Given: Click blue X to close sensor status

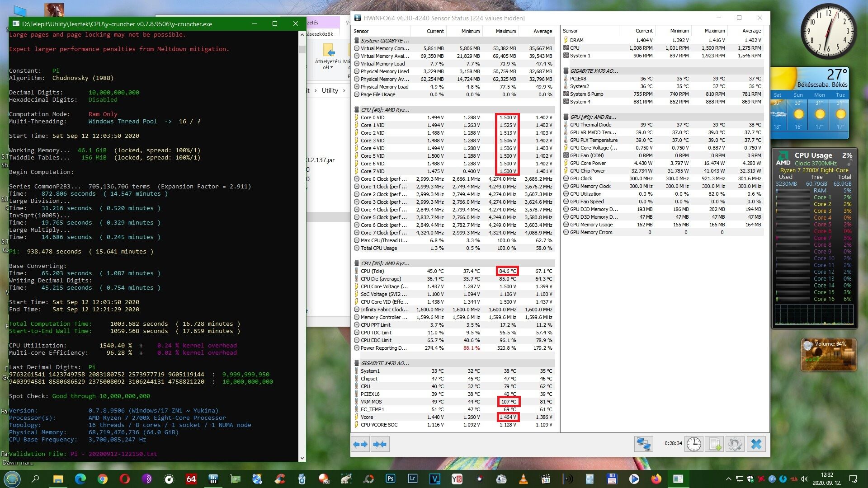Looking at the screenshot, I should click(756, 444).
